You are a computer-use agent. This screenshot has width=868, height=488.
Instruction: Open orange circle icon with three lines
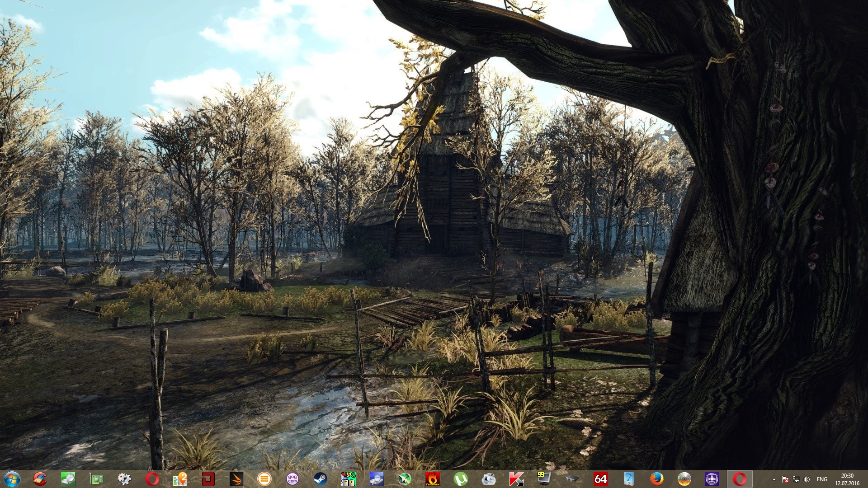tap(264, 479)
